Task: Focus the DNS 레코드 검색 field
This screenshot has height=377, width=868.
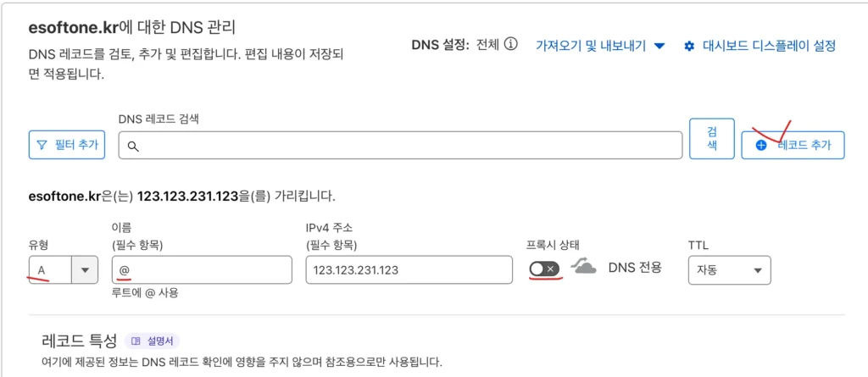Action: coord(407,145)
